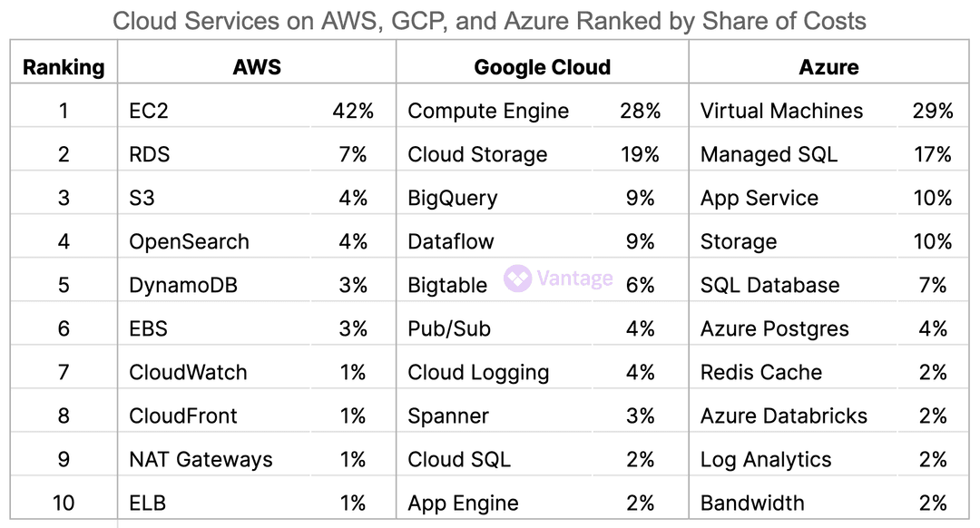Select the Azure Databricks cell
The height and width of the screenshot is (528, 980).
(783, 416)
